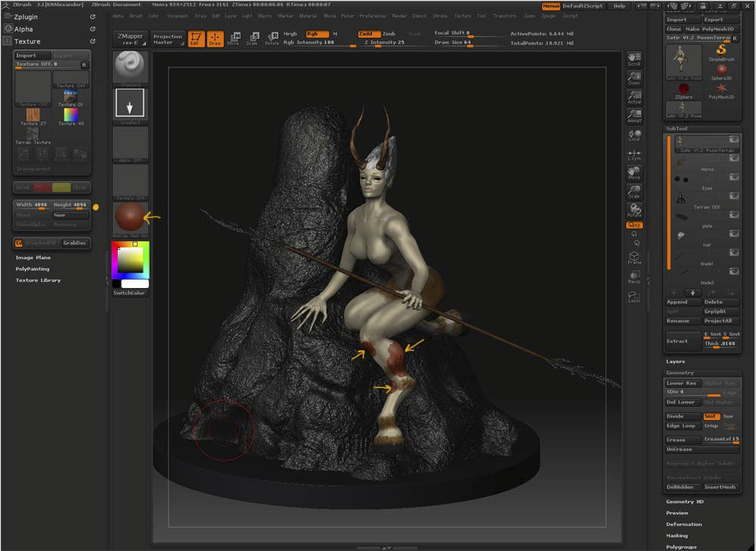Pick the SimpleBrush tool icon

tap(721, 51)
